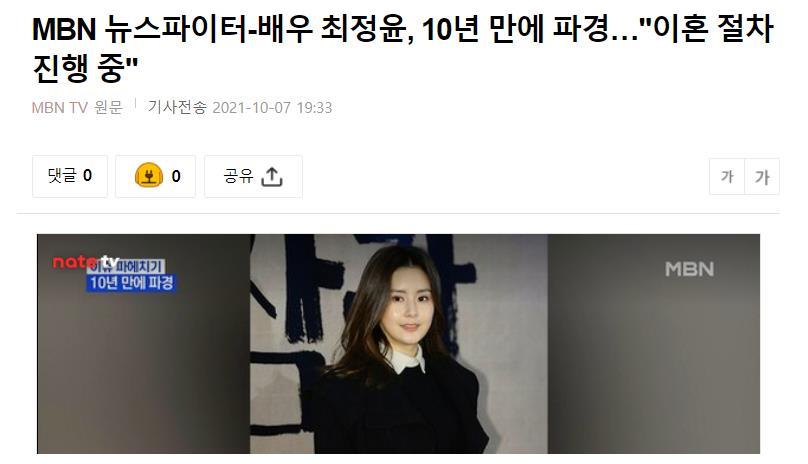
Task: Increase font size with large 가
Action: [x=762, y=177]
